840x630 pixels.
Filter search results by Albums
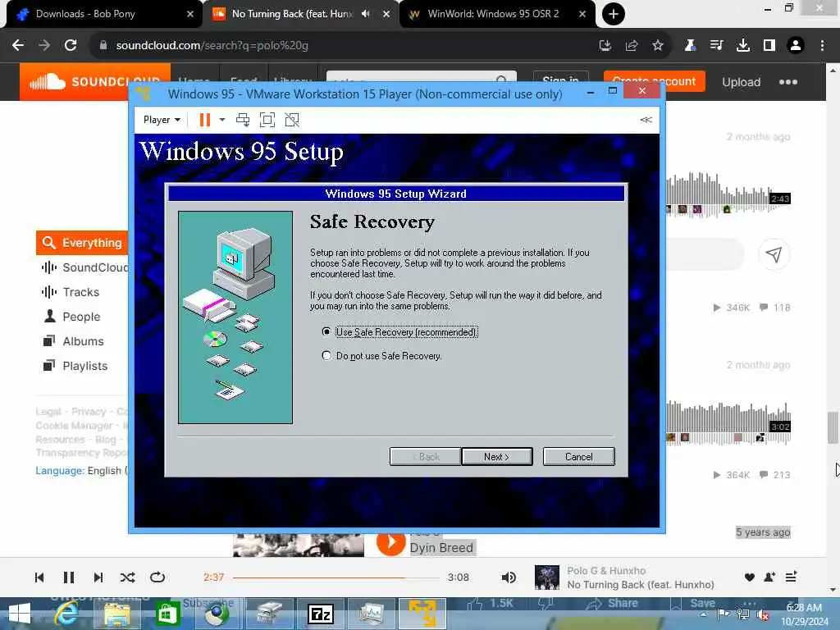[x=83, y=341]
